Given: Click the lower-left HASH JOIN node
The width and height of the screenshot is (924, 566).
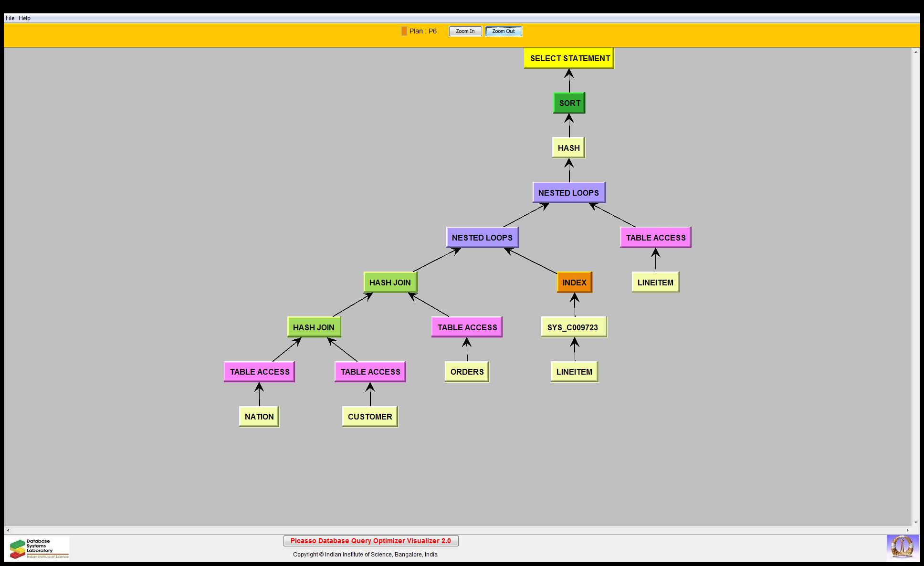Looking at the screenshot, I should pos(314,327).
